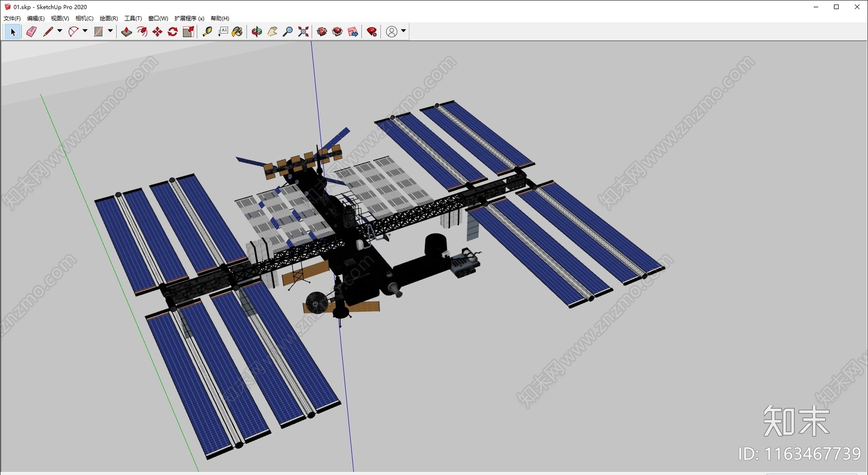Choose the Arc drawing tool
Image resolution: width=868 pixels, height=475 pixels.
[x=73, y=32]
